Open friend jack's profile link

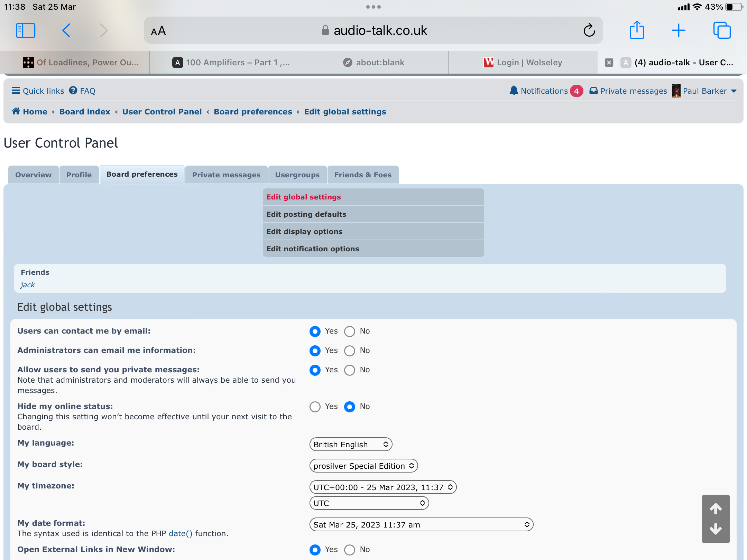click(28, 285)
